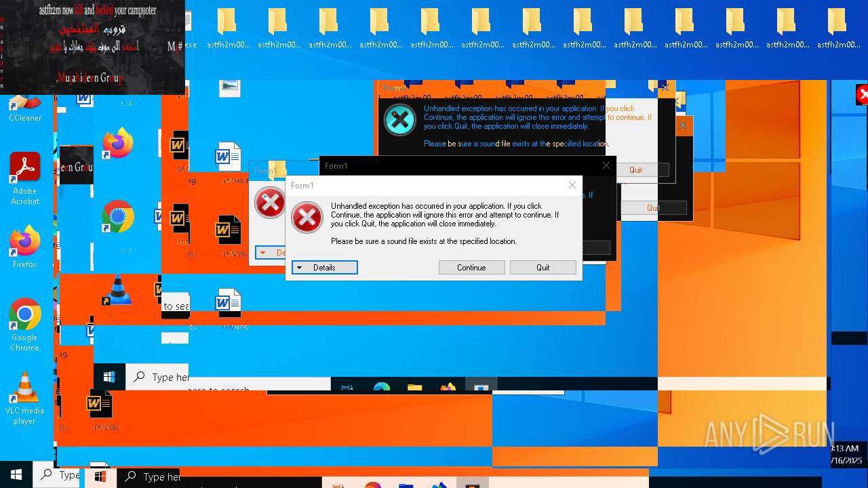Click the teal X icon in the inverted-color dialog
The height and width of the screenshot is (488, 868).
click(x=400, y=120)
